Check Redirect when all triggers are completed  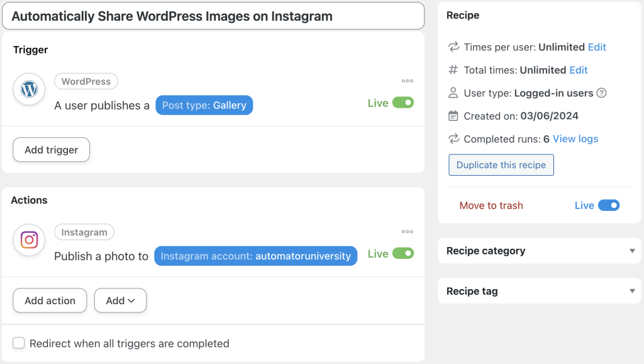[18, 343]
